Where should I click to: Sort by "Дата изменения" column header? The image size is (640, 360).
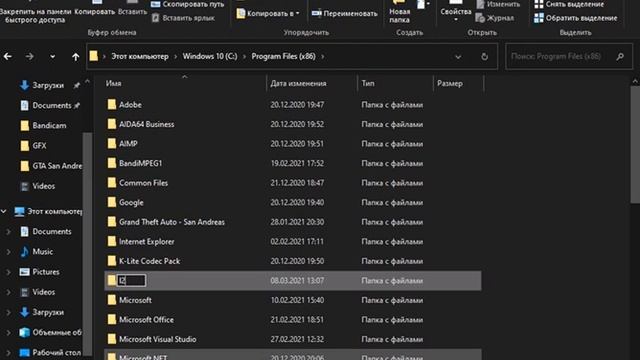pos(298,83)
